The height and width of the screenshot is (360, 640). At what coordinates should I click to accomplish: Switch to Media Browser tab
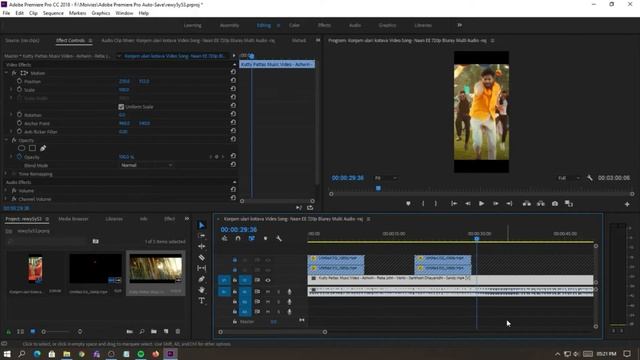tap(73, 219)
